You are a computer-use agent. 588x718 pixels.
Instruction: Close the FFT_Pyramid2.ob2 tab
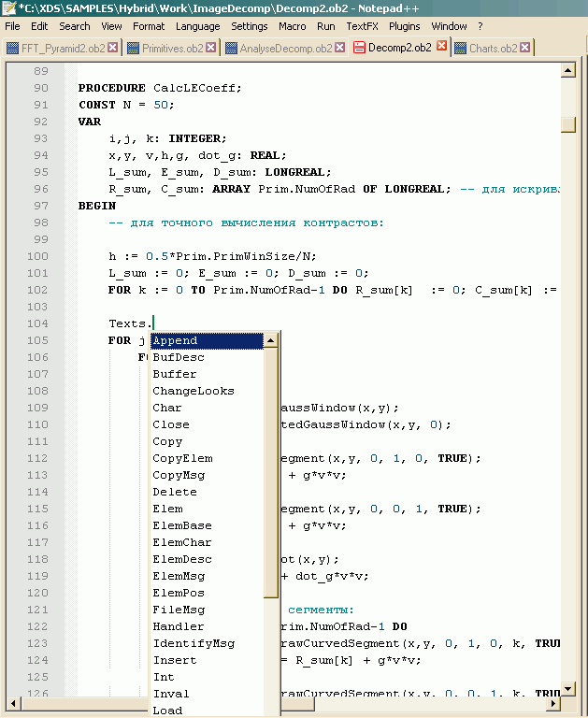[x=113, y=48]
